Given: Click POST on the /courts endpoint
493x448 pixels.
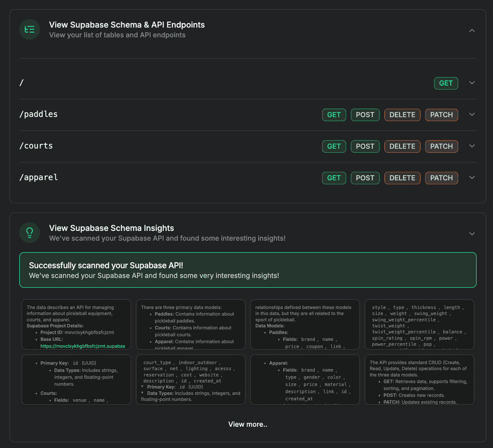Looking at the screenshot, I should 365,146.
